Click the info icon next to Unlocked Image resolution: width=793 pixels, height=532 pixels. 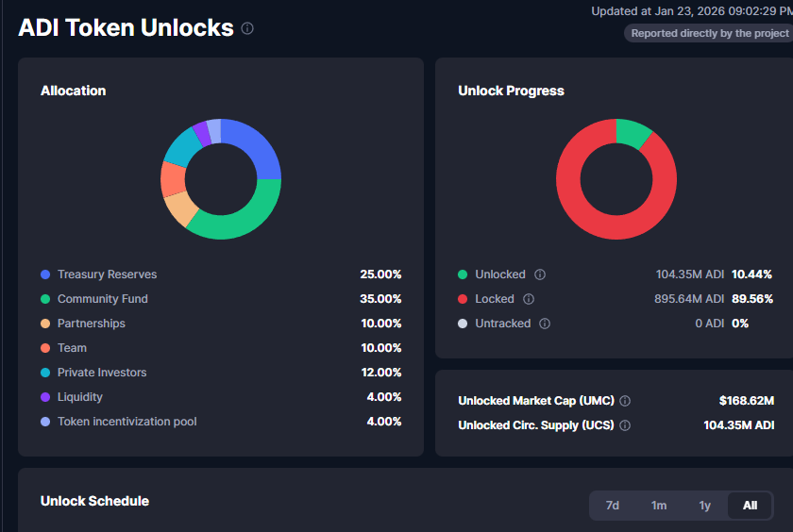[540, 274]
